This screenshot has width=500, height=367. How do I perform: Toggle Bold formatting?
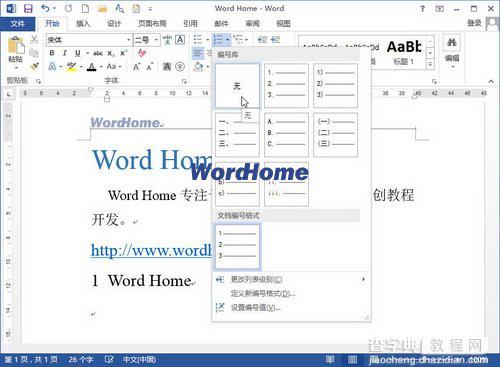52,53
